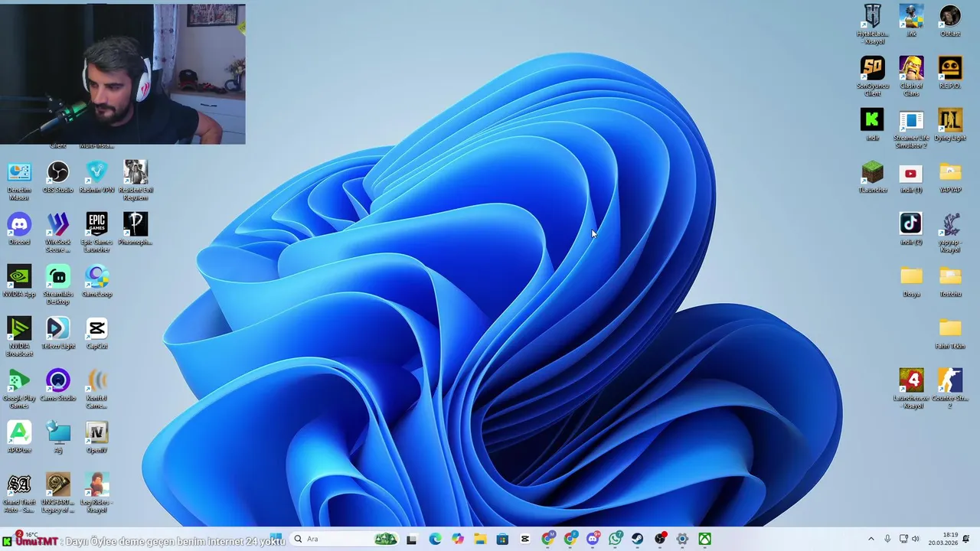Open Discord from the taskbar
Viewport: 980px width, 551px height.
point(593,539)
